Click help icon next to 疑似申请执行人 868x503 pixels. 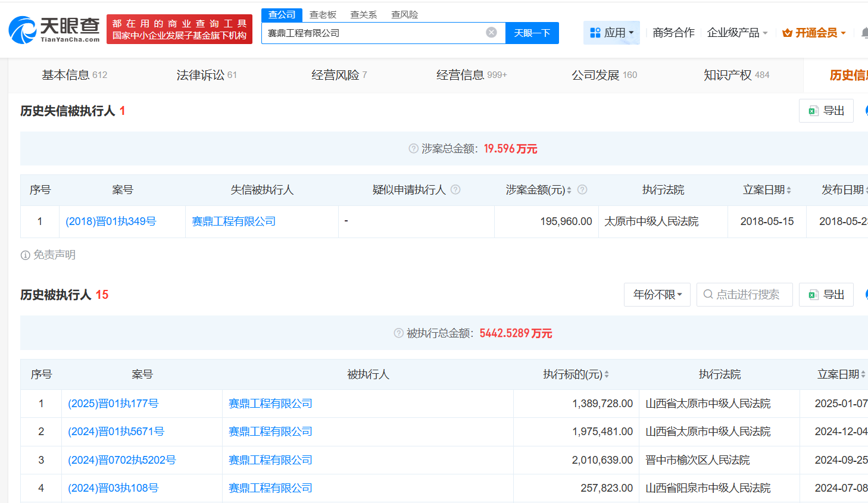[455, 190]
